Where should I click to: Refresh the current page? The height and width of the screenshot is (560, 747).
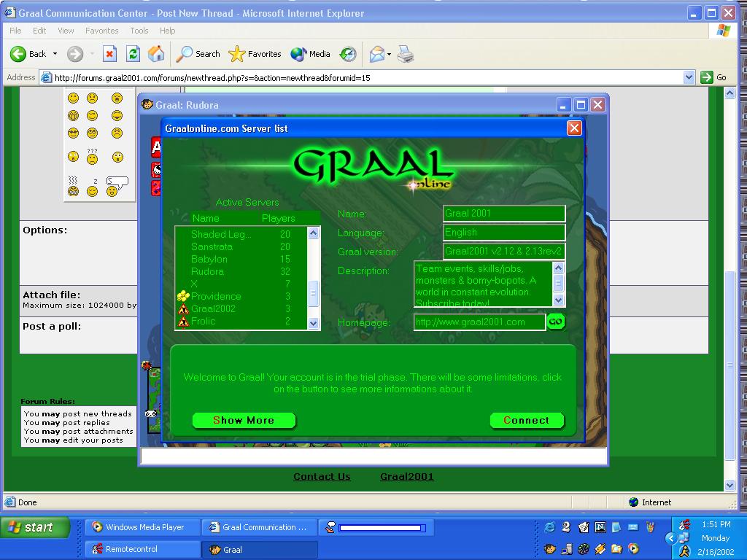coord(133,54)
